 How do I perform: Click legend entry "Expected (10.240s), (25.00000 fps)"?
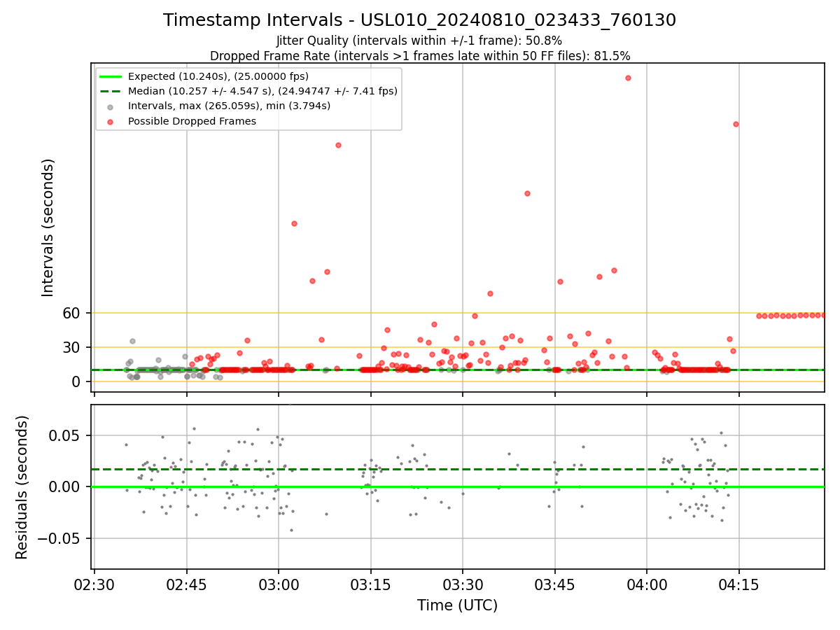tap(218, 76)
